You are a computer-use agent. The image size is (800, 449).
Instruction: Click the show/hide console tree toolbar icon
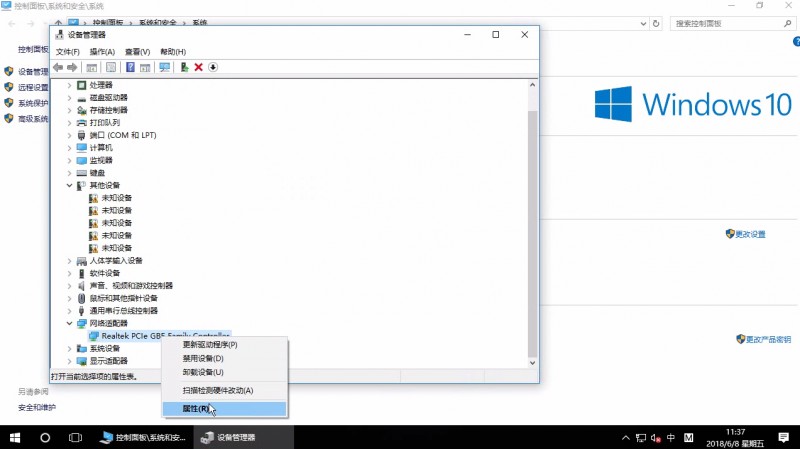(x=91, y=67)
